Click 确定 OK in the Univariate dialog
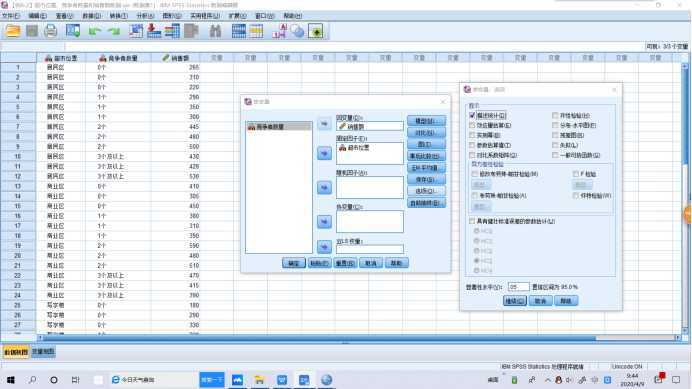 point(293,263)
